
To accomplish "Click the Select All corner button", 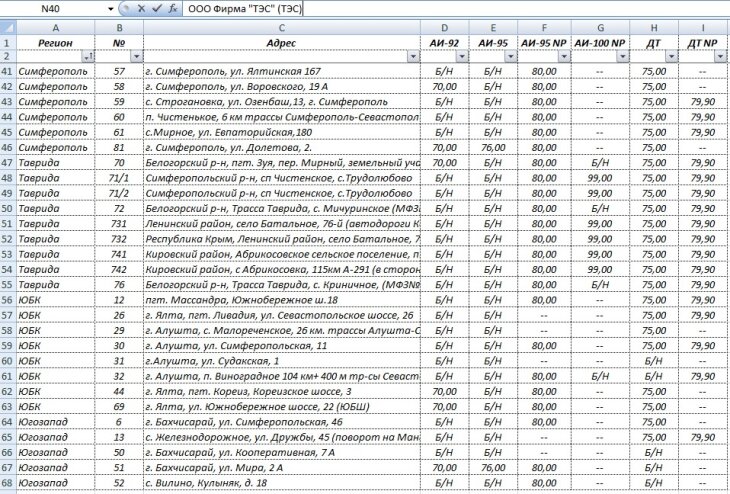I will 8,29.
